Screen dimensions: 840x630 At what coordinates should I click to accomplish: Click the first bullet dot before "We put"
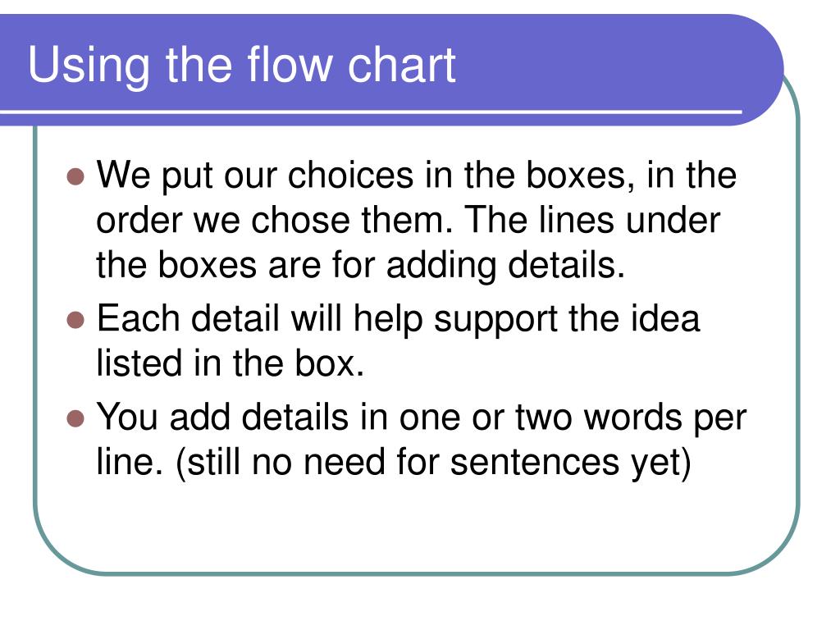[75, 177]
